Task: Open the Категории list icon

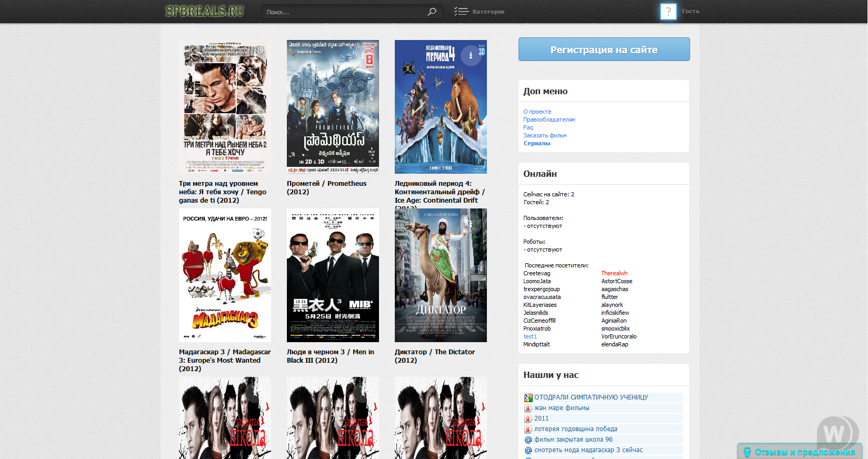Action: point(461,12)
